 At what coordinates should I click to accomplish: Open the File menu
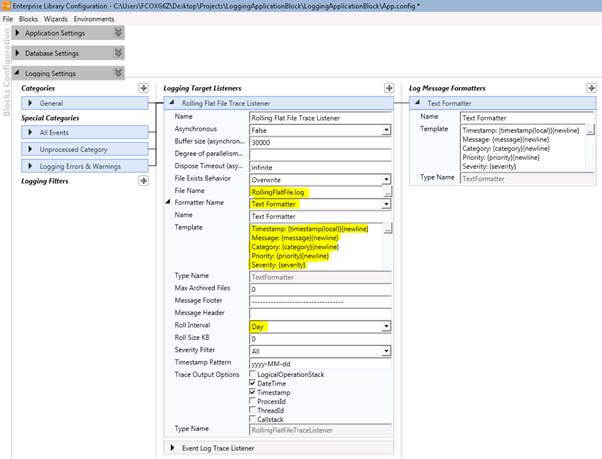(8, 19)
